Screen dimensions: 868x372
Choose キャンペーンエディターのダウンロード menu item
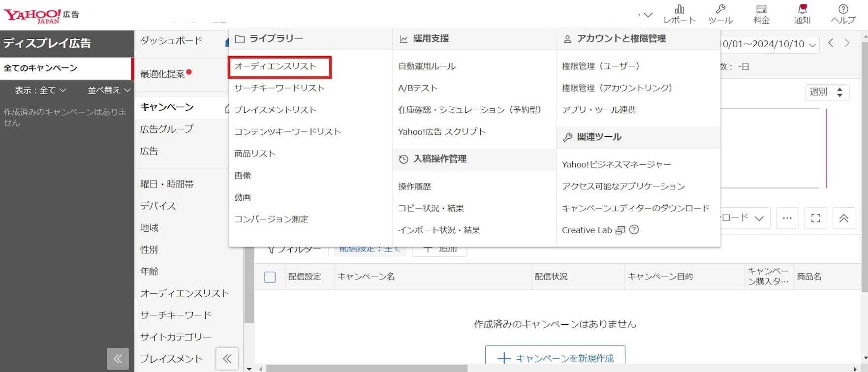pyautogui.click(x=636, y=208)
